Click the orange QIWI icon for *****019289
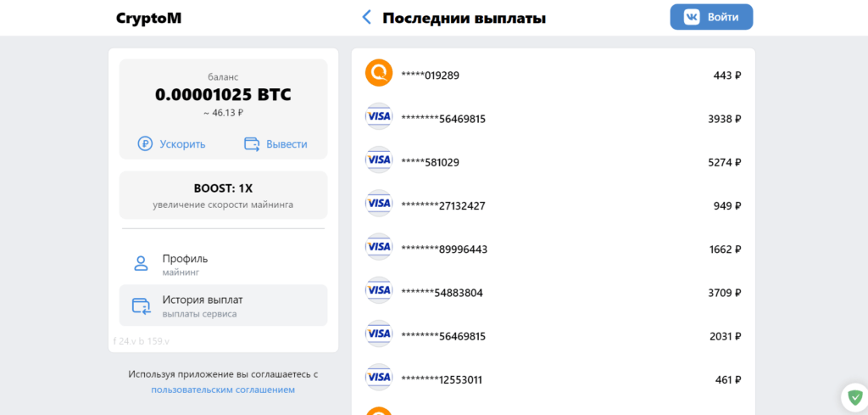868x415 pixels. [379, 73]
